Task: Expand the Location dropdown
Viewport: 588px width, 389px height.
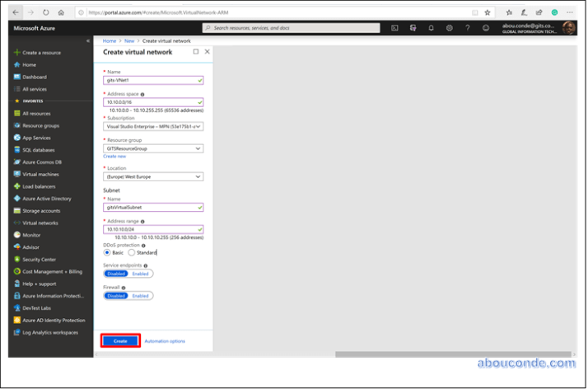Action: (x=153, y=176)
